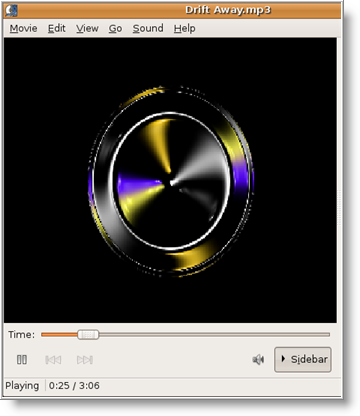Image resolution: width=360 pixels, height=416 pixels.
Task: Open the View menu
Action: tap(87, 29)
